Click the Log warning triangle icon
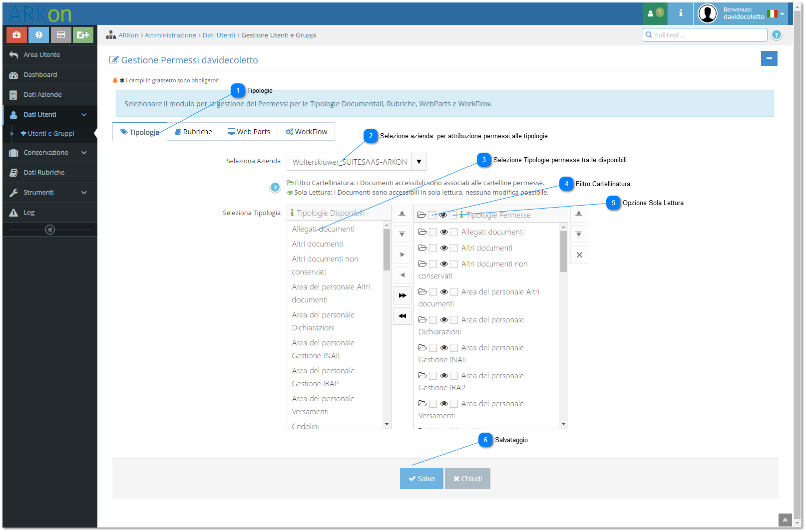This screenshot has height=532, width=806. point(13,213)
